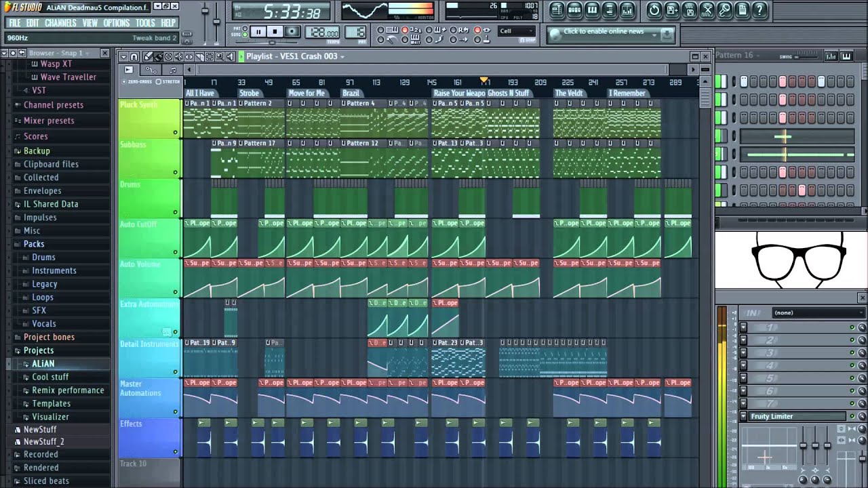Mute the Pluck Synth playlist track
868x488 pixels.
[176, 133]
